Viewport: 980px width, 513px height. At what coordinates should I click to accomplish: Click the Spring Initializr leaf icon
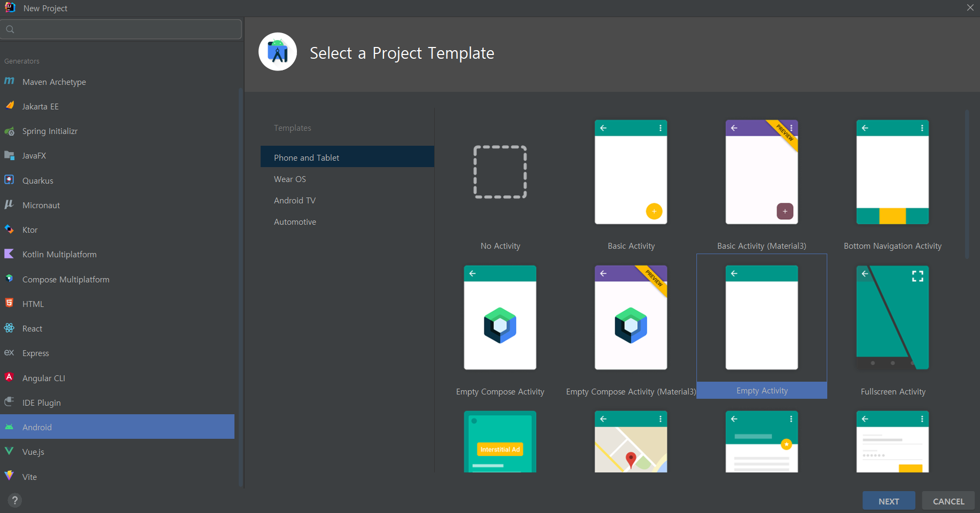pos(9,131)
